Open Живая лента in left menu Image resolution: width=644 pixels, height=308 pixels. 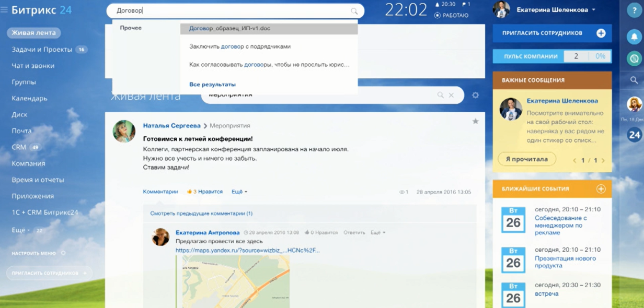pos(33,32)
